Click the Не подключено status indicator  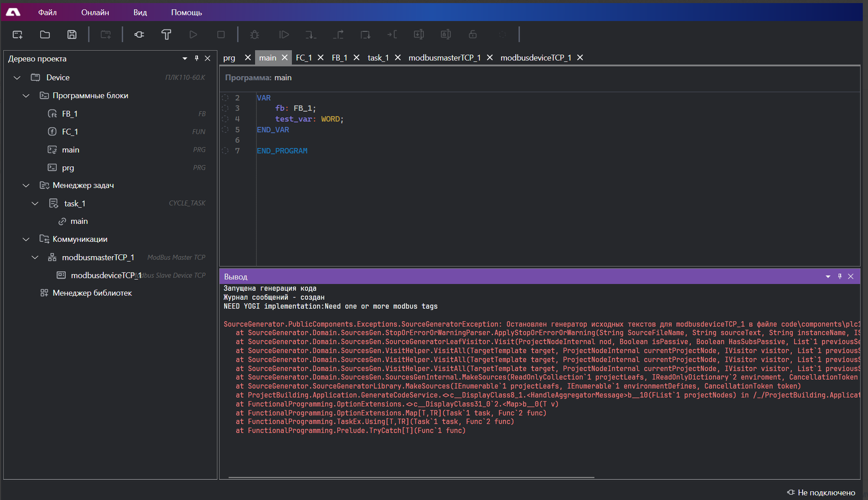pos(821,492)
